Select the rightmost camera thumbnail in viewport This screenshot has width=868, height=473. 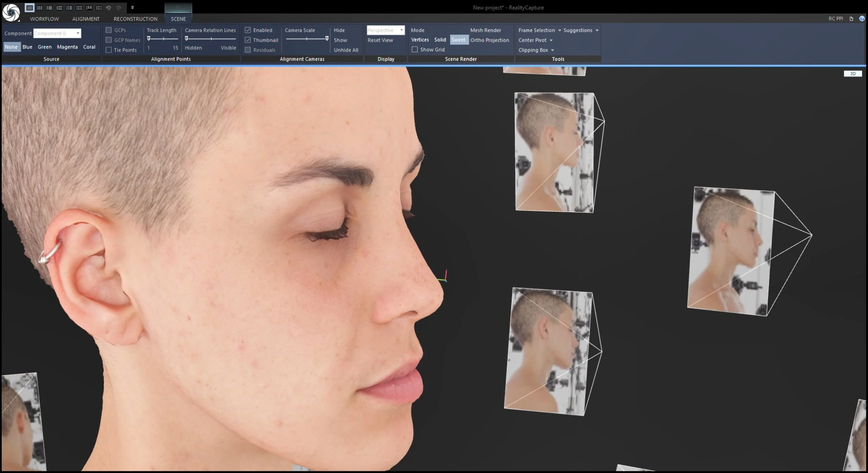click(x=731, y=250)
